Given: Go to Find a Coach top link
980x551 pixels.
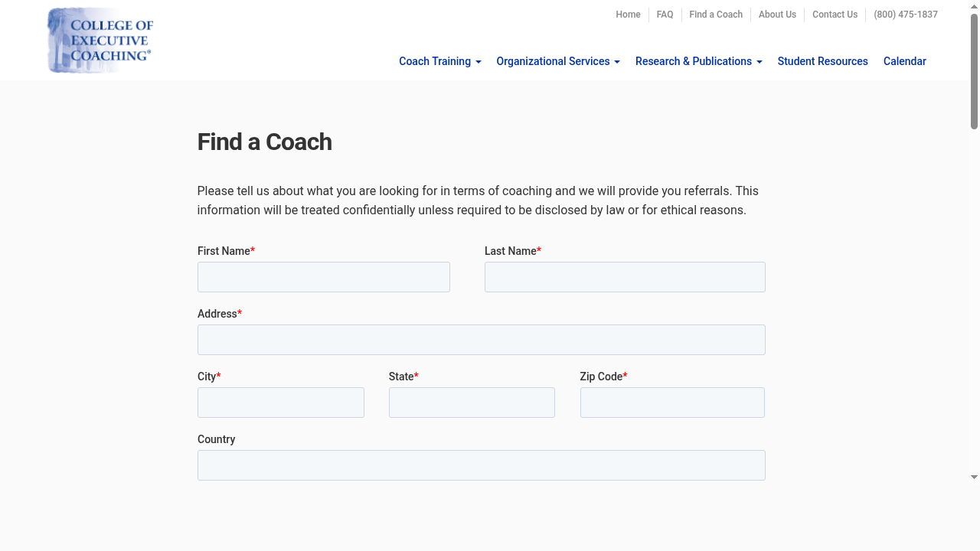Looking at the screenshot, I should 716,15.
